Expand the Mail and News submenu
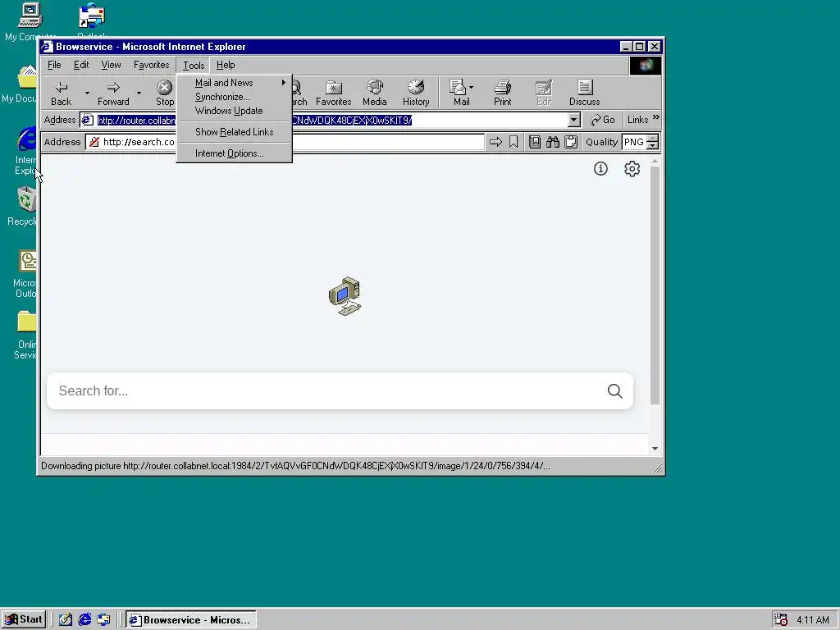 click(x=235, y=83)
